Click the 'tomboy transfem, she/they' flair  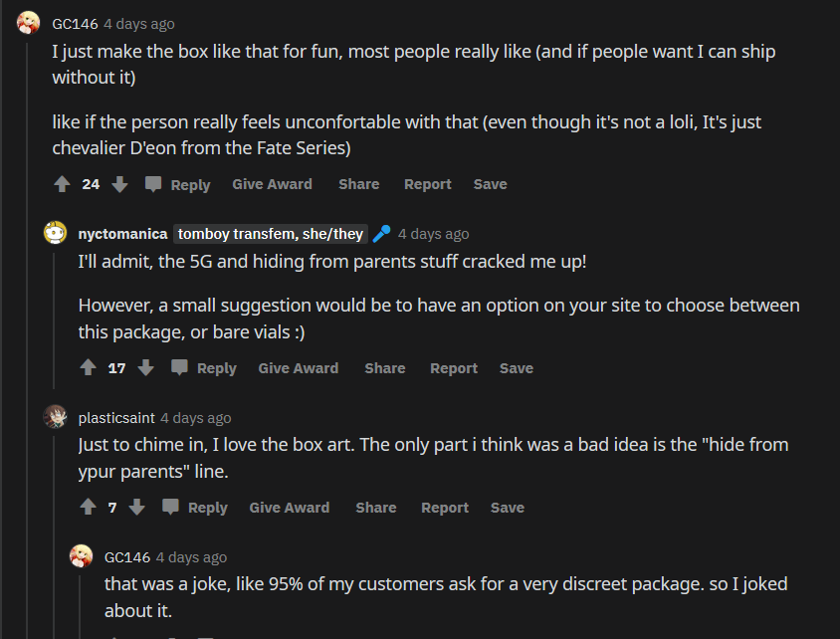tap(270, 234)
